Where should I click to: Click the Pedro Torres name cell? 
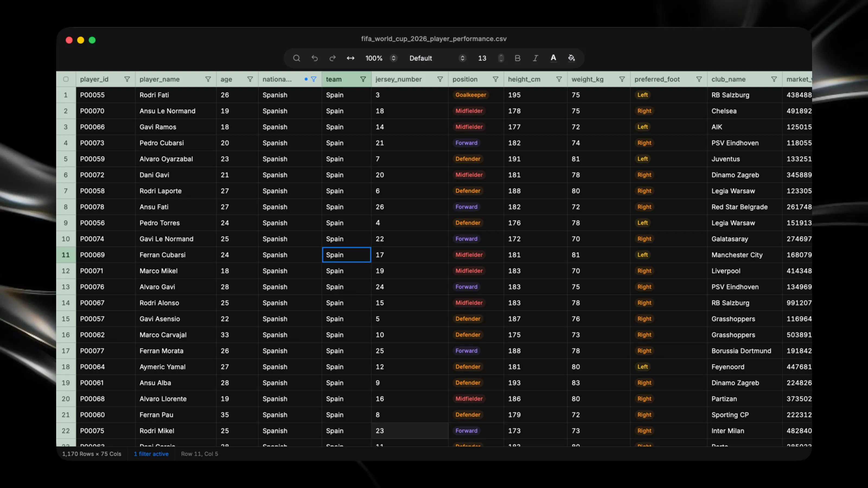[x=175, y=223]
